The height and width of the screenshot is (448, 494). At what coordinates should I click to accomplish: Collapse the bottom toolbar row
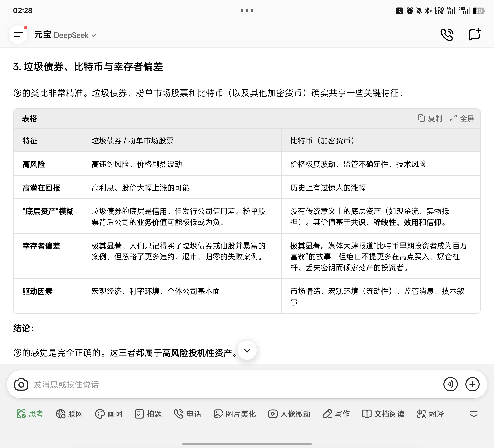click(x=474, y=414)
